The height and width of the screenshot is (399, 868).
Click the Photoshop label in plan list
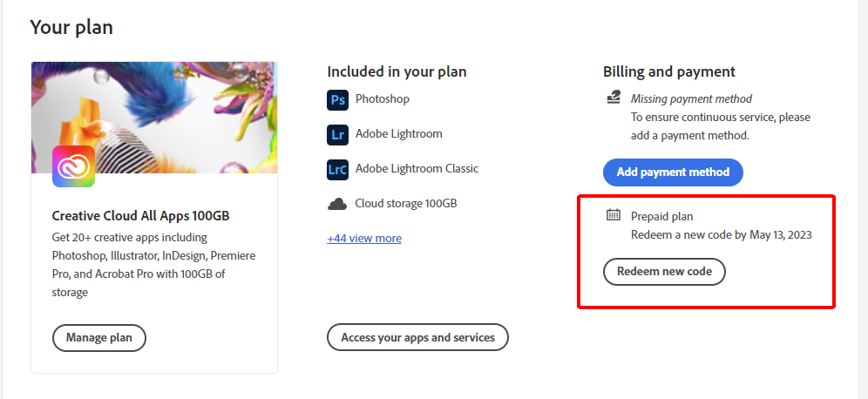pos(382,99)
